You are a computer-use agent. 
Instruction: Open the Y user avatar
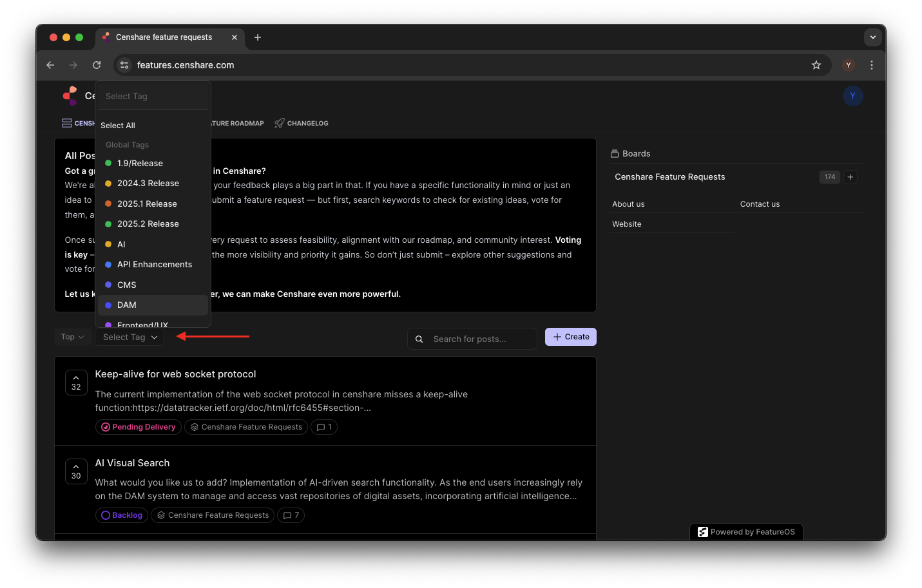tap(852, 95)
